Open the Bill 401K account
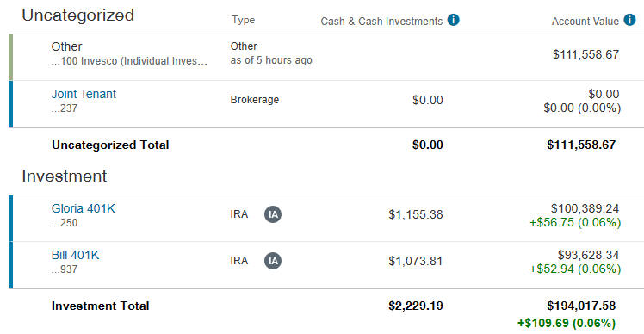 [x=75, y=255]
